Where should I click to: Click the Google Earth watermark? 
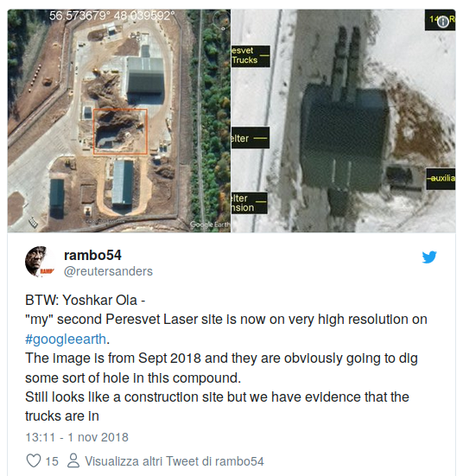coord(210,225)
